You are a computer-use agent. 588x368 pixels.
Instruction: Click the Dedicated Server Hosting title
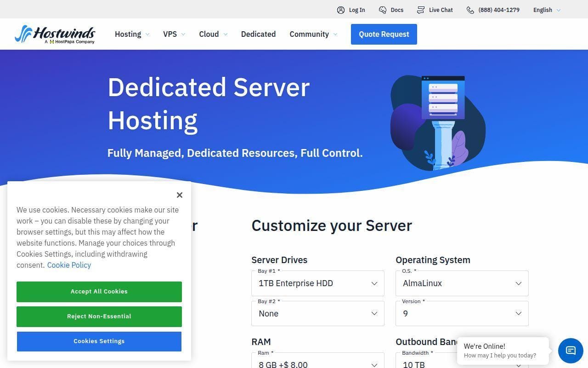click(x=209, y=103)
